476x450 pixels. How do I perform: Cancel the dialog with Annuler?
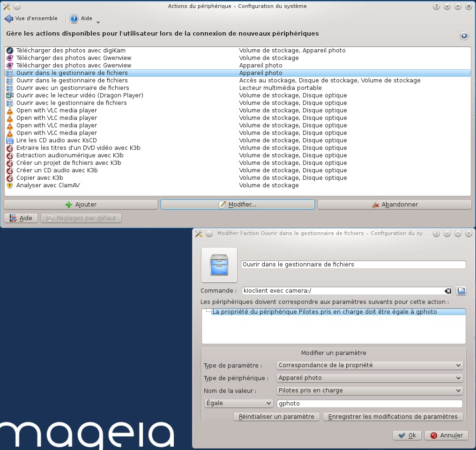(446, 435)
